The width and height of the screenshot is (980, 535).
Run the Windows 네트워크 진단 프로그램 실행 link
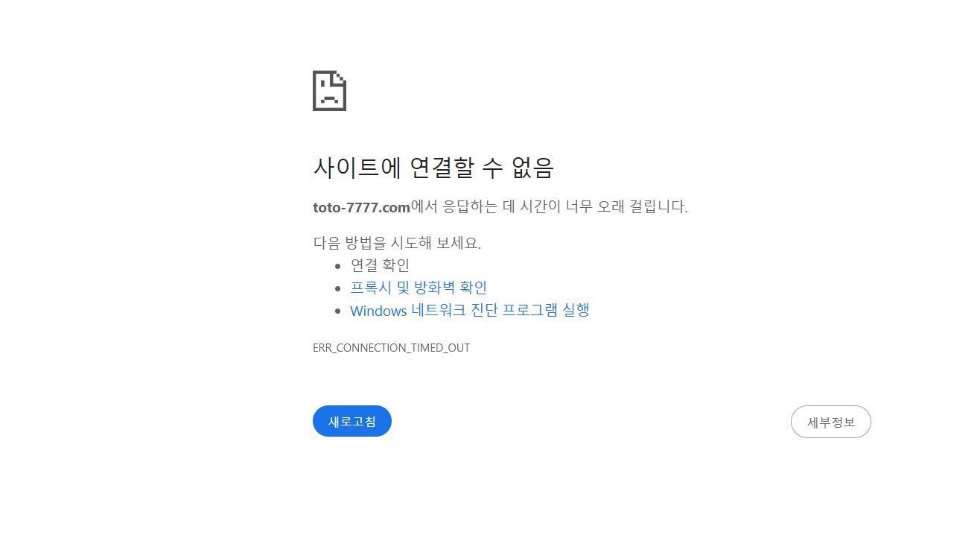tap(470, 310)
